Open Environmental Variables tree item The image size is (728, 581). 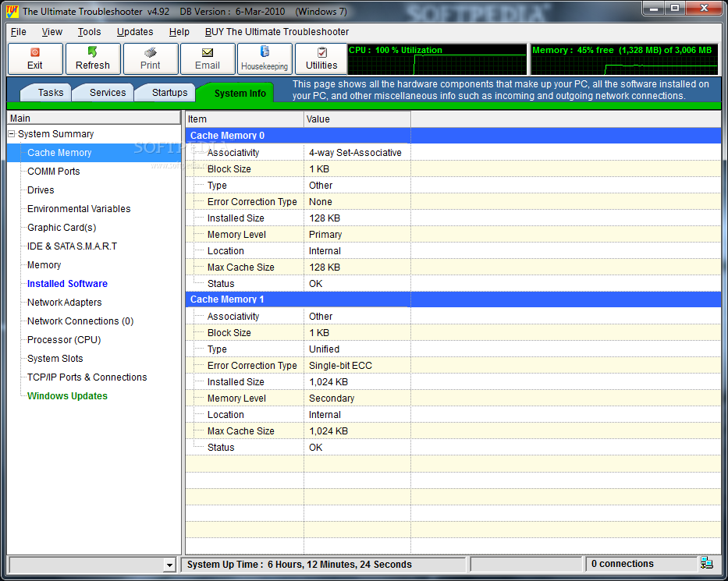[x=79, y=209]
